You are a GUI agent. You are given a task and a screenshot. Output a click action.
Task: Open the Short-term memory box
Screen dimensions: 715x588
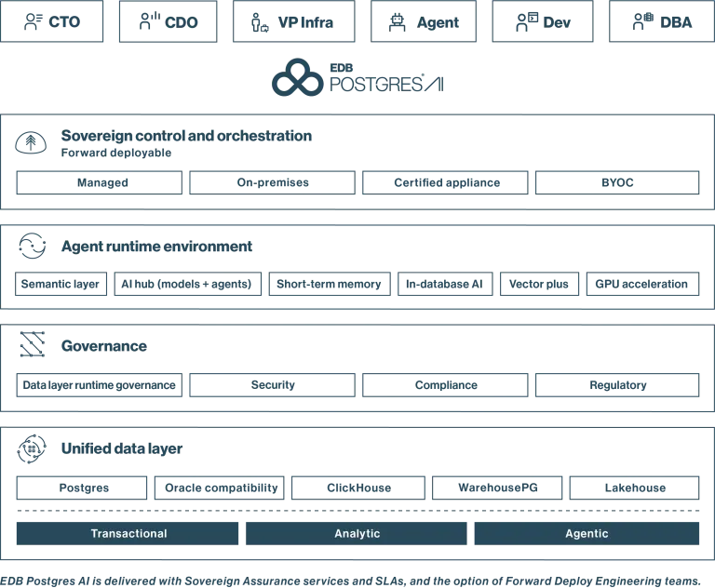click(x=330, y=284)
